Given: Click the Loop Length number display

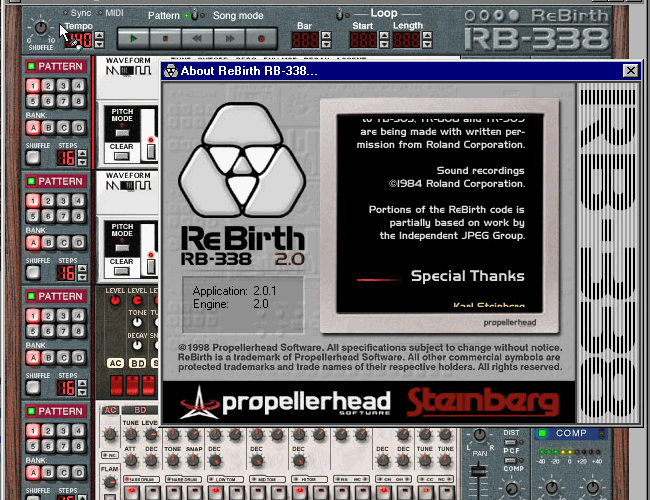Looking at the screenshot, I should pyautogui.click(x=407, y=40).
